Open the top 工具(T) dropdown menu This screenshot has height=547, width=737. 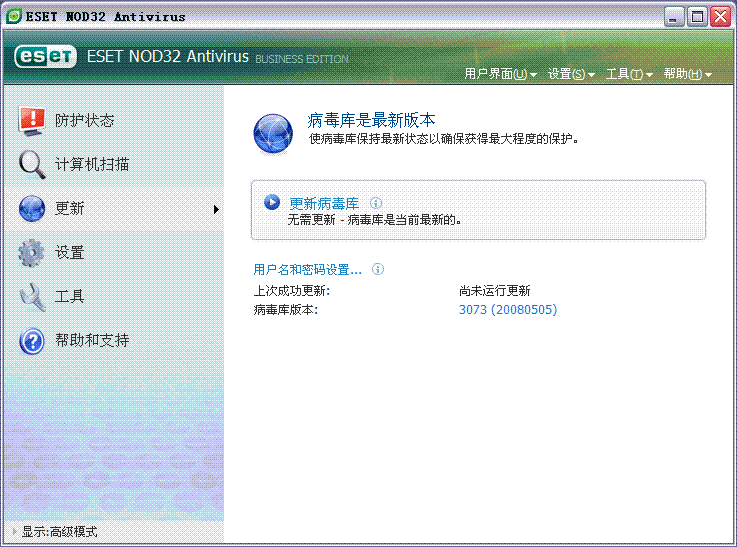point(629,74)
